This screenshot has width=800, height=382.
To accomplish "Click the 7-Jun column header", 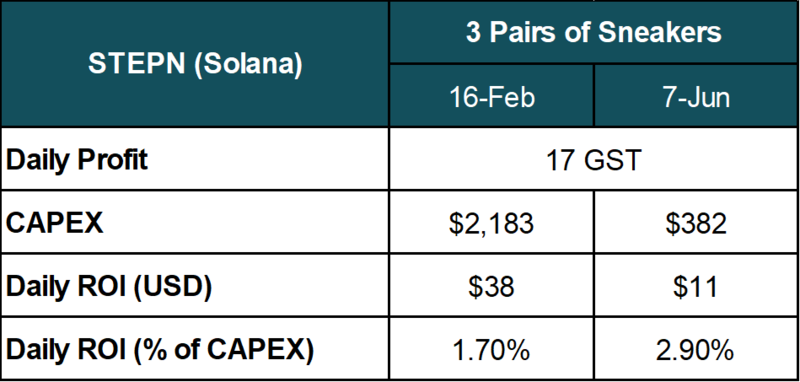I will pyautogui.click(x=697, y=96).
